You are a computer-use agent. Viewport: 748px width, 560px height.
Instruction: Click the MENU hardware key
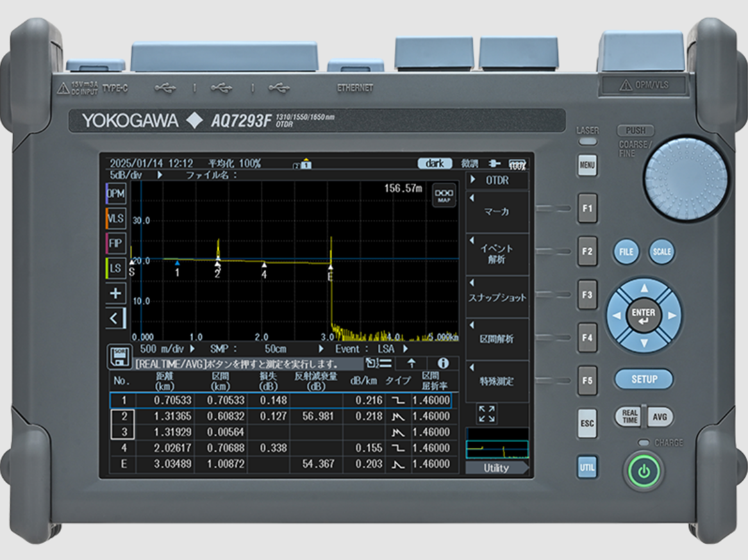click(587, 165)
